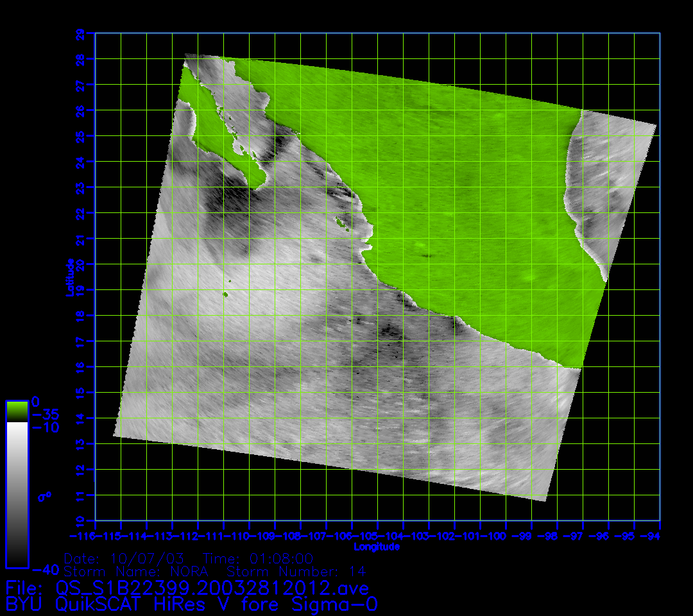Click the BYU QuikSCAT HiRes title line

click(191, 604)
